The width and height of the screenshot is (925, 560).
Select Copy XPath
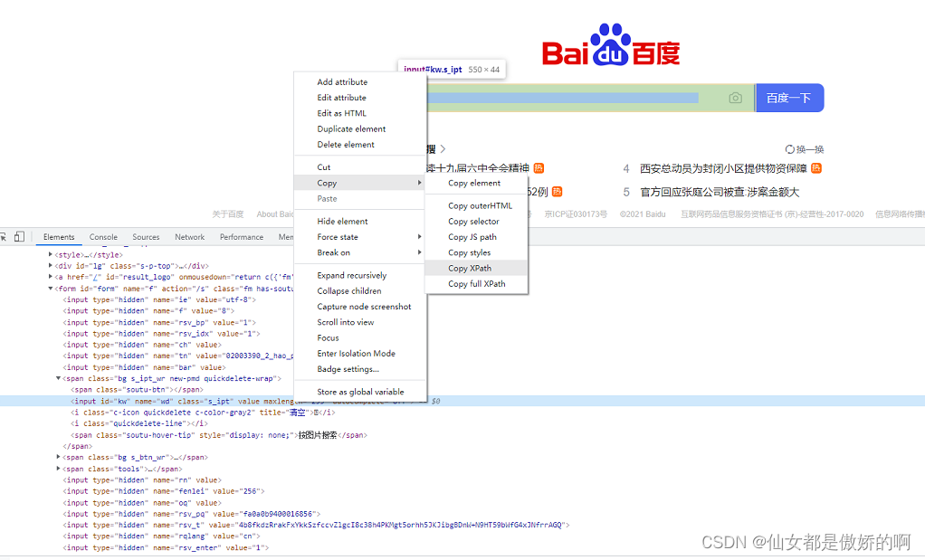pyautogui.click(x=476, y=268)
